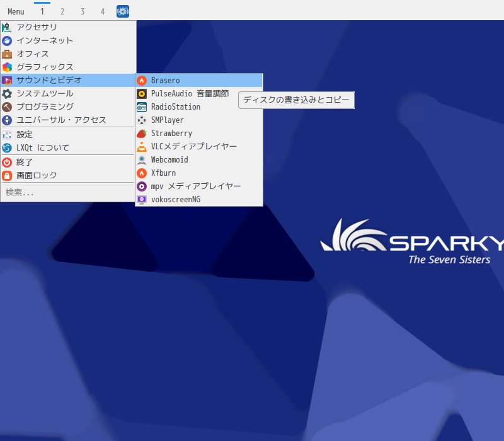The width and height of the screenshot is (504, 441).
Task: Launch vokoscreenNG from the submenu
Action: coord(199,200)
